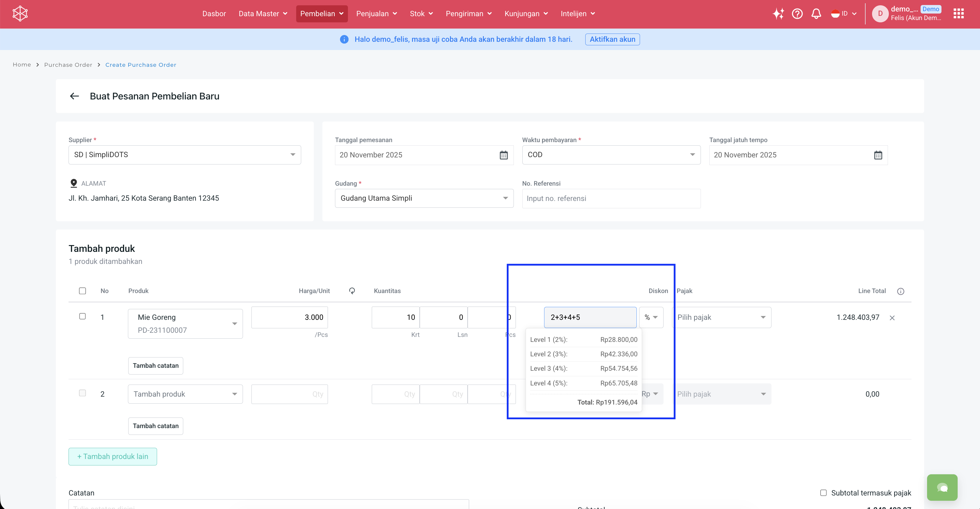Check the Mie Goreng row checkbox

83,316
